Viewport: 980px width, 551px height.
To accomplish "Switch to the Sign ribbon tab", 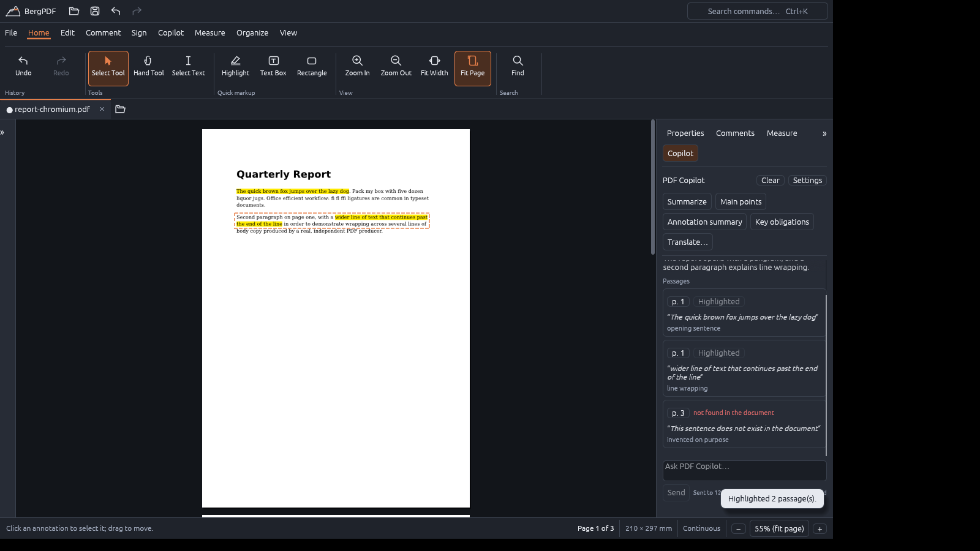I will point(139,33).
